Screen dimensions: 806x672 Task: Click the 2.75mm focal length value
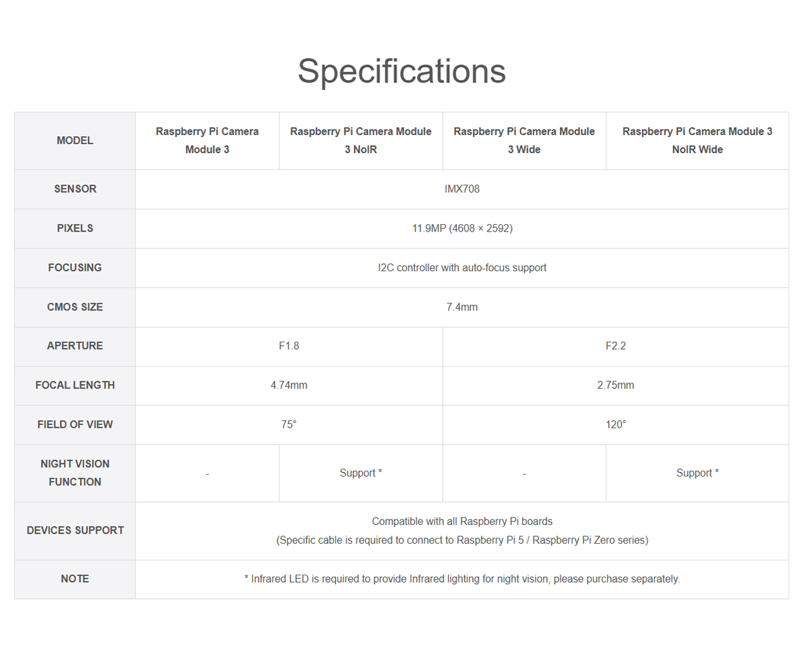click(x=615, y=385)
